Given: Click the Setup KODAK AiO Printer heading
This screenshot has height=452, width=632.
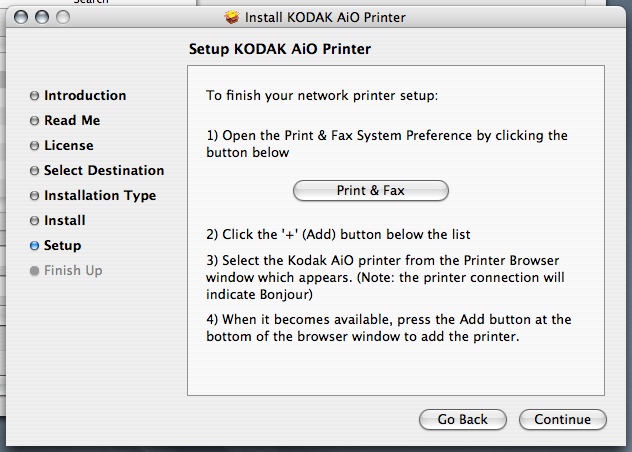Looking at the screenshot, I should pyautogui.click(x=289, y=48).
